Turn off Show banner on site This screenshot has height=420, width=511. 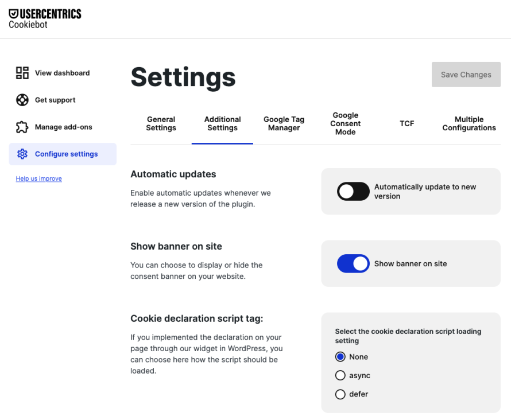pos(353,263)
